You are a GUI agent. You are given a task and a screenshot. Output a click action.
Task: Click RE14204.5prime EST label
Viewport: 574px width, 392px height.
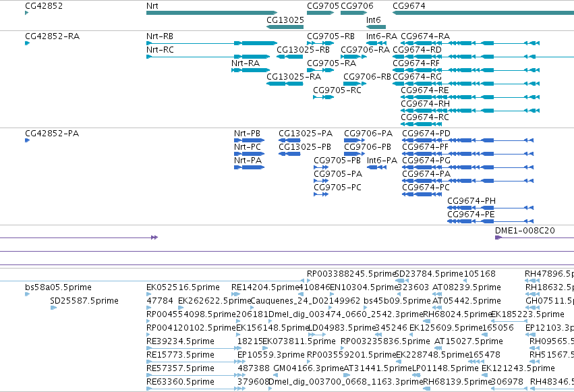tap(265, 287)
